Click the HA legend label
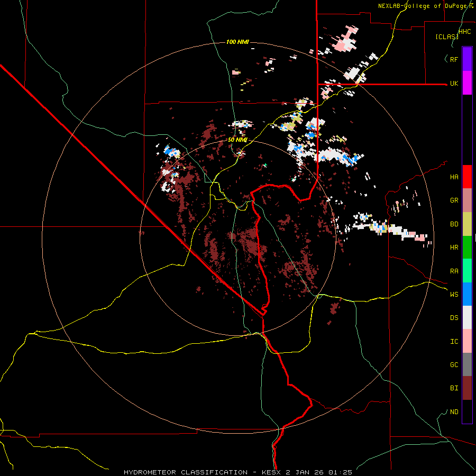 coord(454,177)
